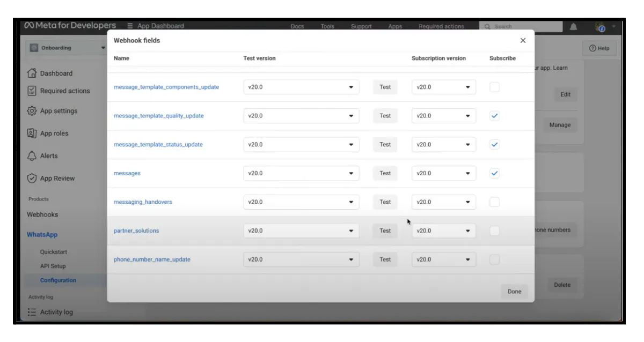Click Test button for messages
The image size is (644, 342).
point(385,173)
